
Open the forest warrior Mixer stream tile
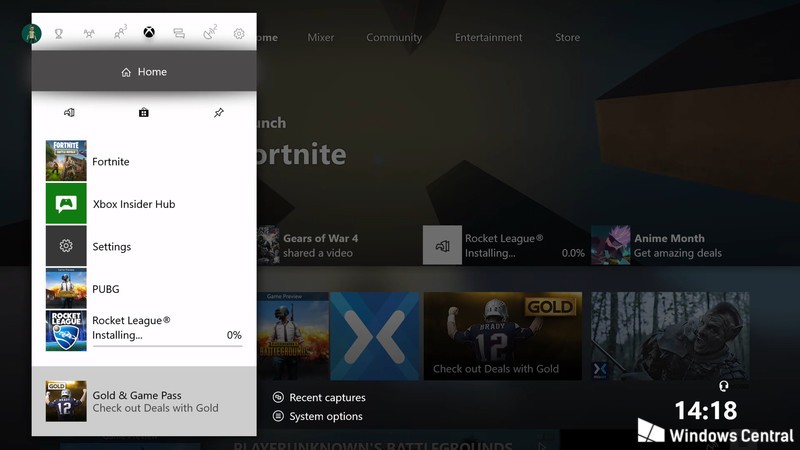670,336
